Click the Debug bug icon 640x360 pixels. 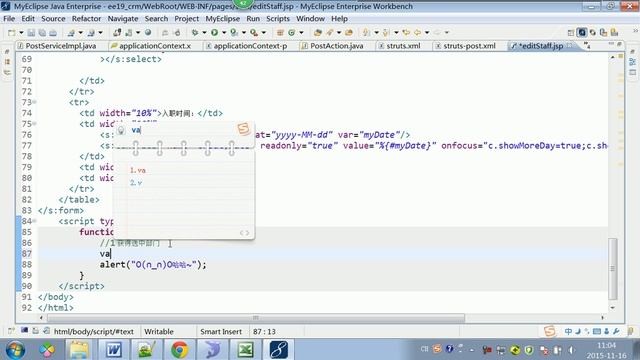coord(195,33)
